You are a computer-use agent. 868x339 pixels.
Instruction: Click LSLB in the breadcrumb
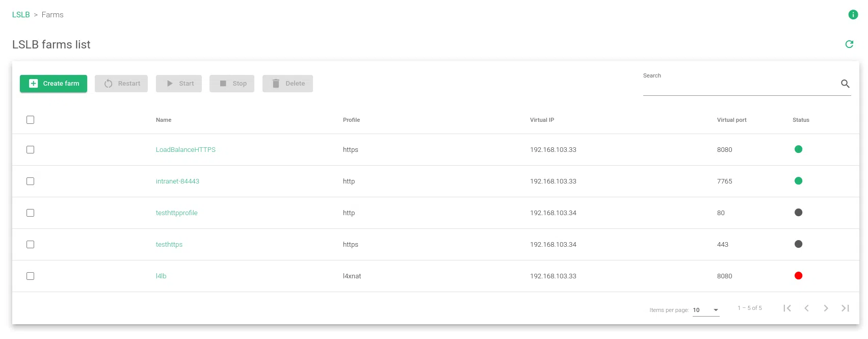pyautogui.click(x=21, y=15)
